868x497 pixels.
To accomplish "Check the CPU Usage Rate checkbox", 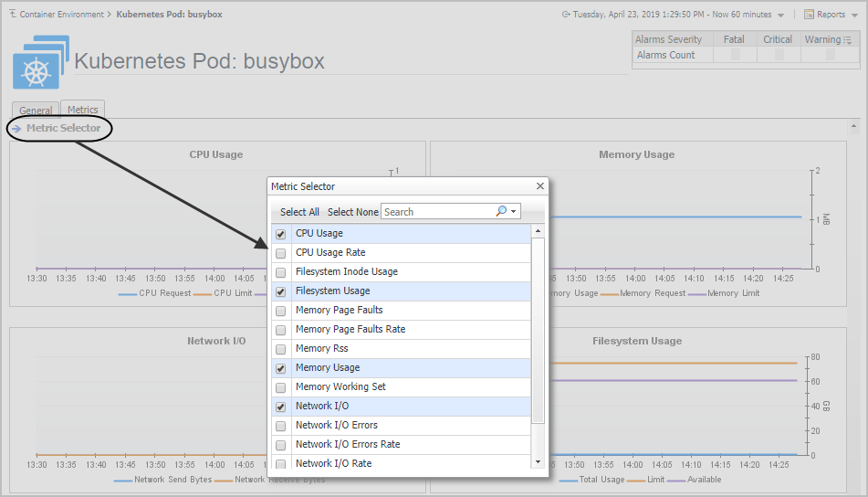I will click(280, 253).
